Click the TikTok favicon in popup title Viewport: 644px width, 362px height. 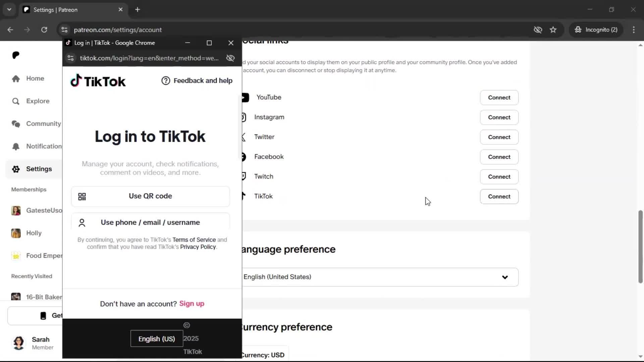[68, 43]
